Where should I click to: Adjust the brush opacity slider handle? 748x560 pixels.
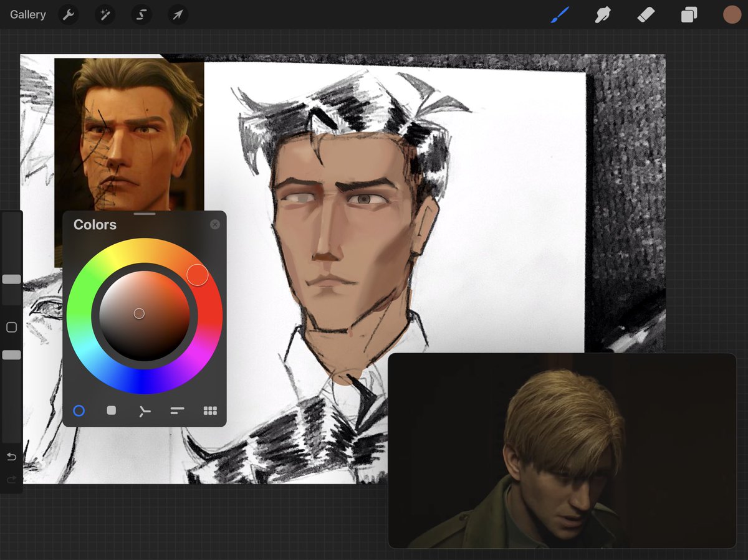pos(11,354)
